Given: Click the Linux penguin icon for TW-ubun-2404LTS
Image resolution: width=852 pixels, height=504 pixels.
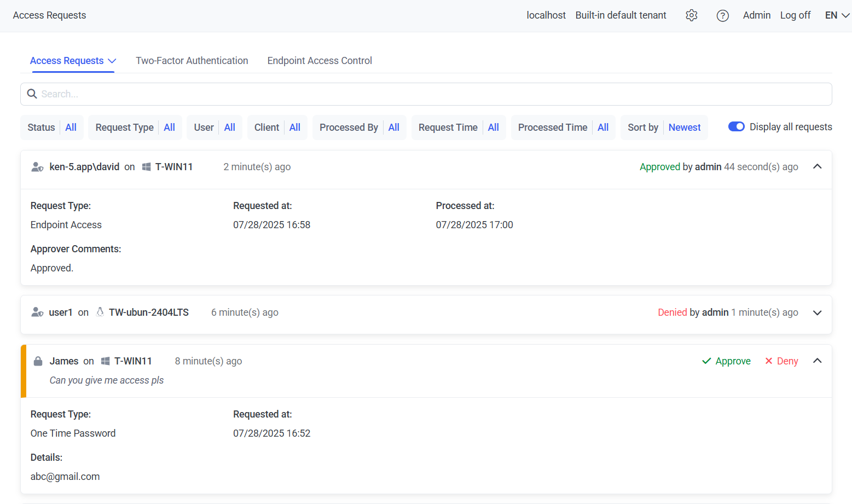Looking at the screenshot, I should pos(100,312).
